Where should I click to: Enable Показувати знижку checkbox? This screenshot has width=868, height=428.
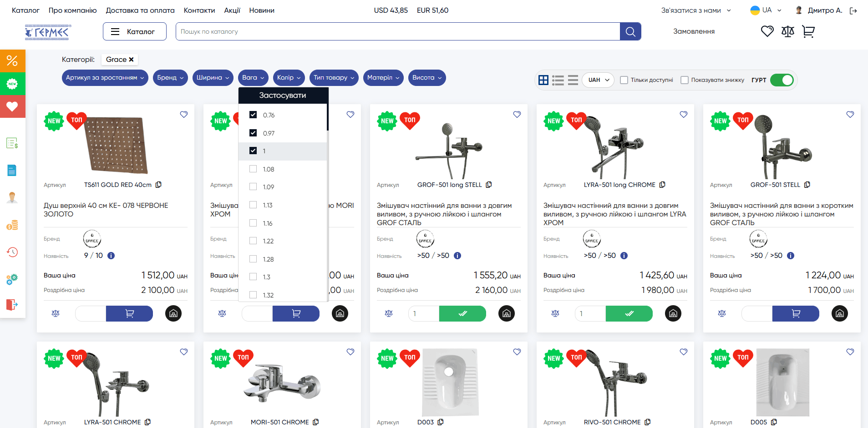click(685, 80)
